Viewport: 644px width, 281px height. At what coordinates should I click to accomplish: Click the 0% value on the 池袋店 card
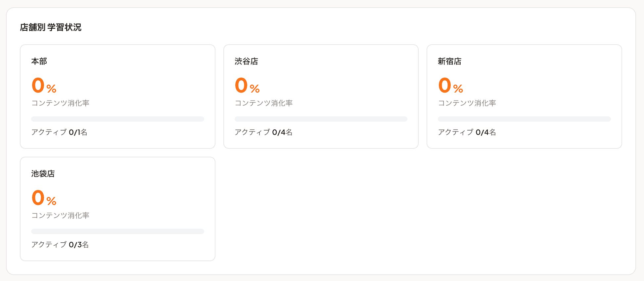[x=43, y=198]
